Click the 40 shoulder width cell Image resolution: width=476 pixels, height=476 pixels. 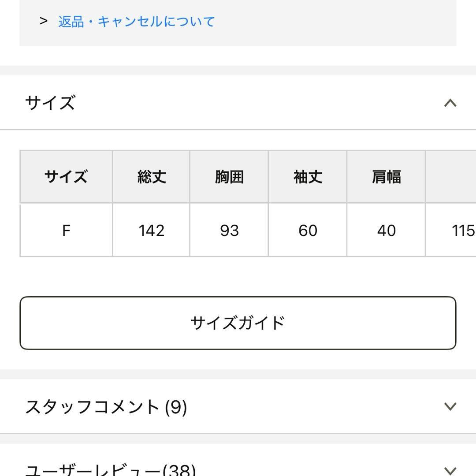pyautogui.click(x=386, y=230)
